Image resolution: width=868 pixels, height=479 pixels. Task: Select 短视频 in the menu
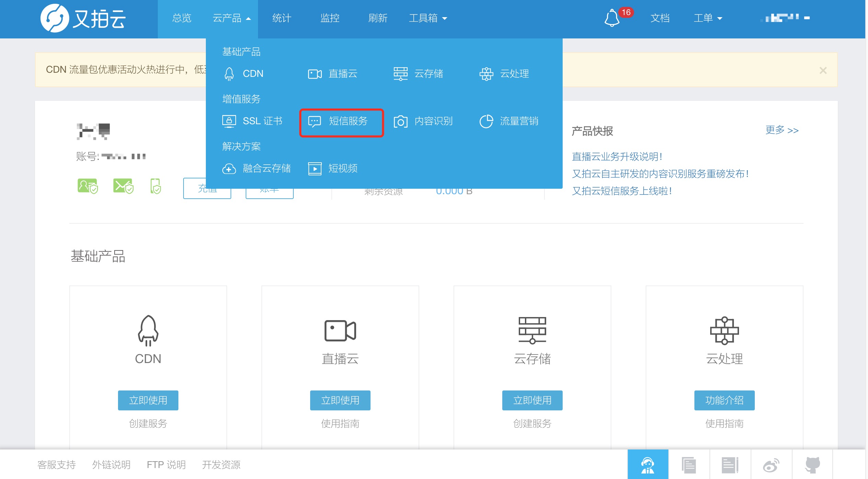click(x=333, y=168)
